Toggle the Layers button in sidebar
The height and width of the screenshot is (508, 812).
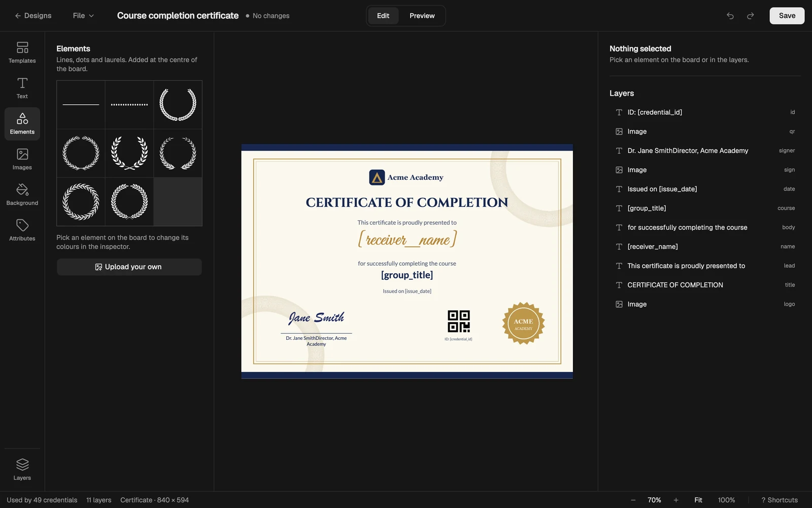click(22, 469)
